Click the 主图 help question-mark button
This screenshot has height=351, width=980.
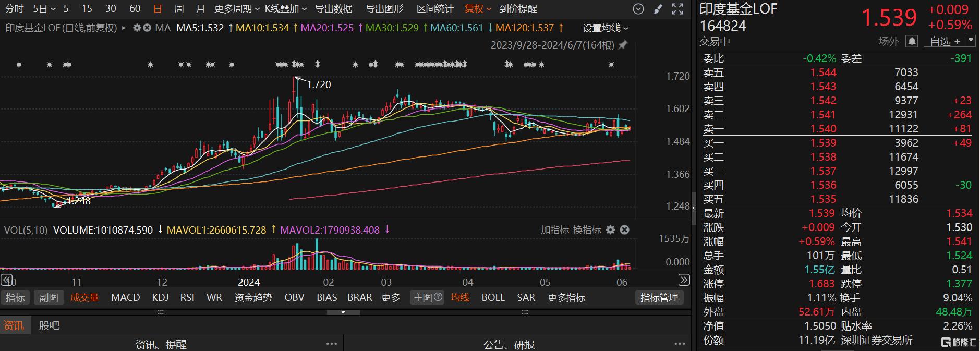tap(438, 297)
